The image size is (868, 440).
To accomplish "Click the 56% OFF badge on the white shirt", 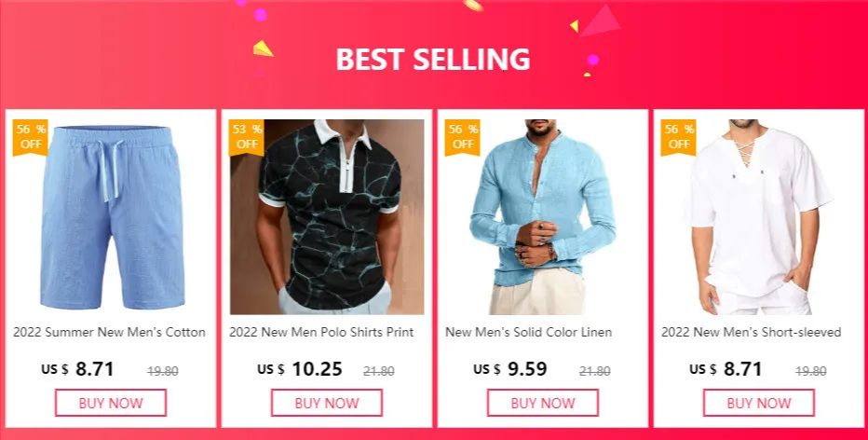I will coord(678,137).
